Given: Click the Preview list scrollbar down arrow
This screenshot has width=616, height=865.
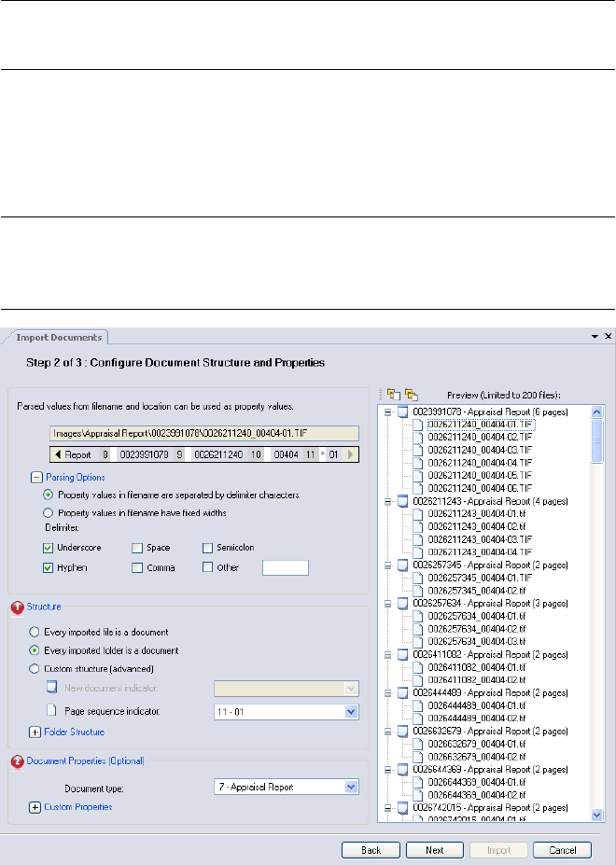Looking at the screenshot, I should (597, 815).
